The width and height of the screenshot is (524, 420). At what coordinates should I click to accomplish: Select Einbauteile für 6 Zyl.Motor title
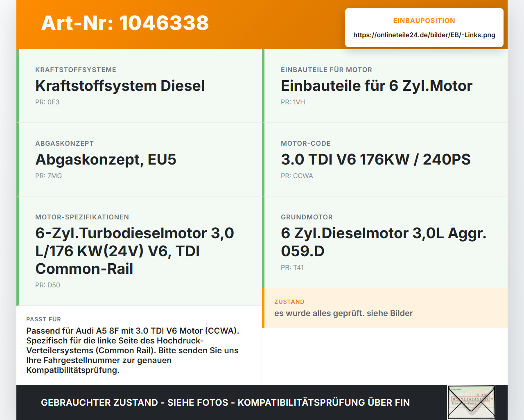click(x=377, y=86)
